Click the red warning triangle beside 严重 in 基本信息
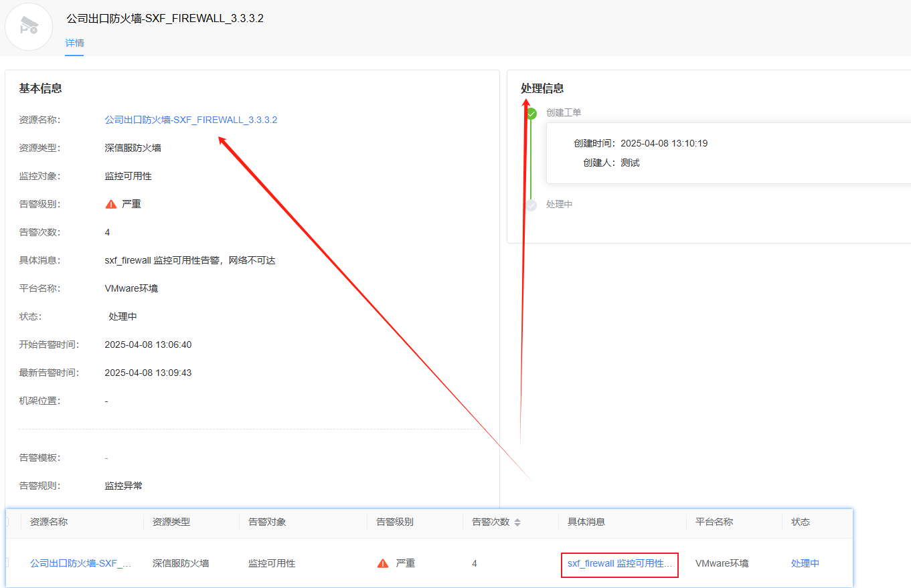The height and width of the screenshot is (588, 911). (x=111, y=204)
